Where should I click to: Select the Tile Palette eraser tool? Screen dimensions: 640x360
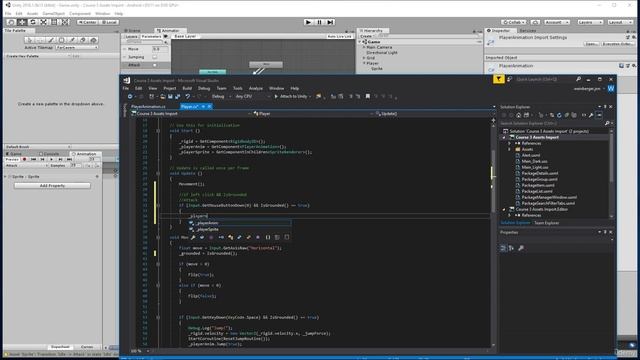[83, 40]
